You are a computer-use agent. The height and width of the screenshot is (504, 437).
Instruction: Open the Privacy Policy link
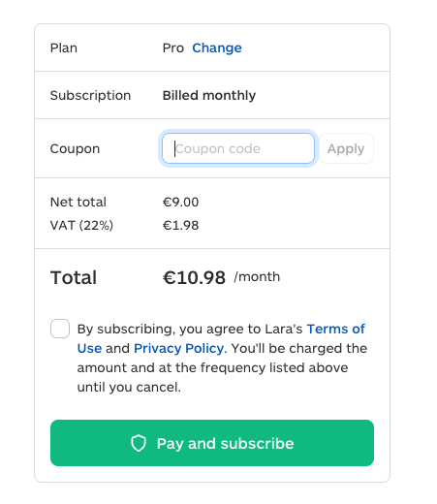click(178, 348)
